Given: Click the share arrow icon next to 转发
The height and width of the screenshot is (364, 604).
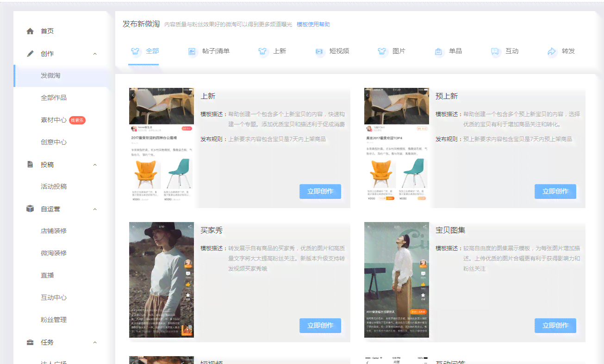Looking at the screenshot, I should [x=552, y=51].
